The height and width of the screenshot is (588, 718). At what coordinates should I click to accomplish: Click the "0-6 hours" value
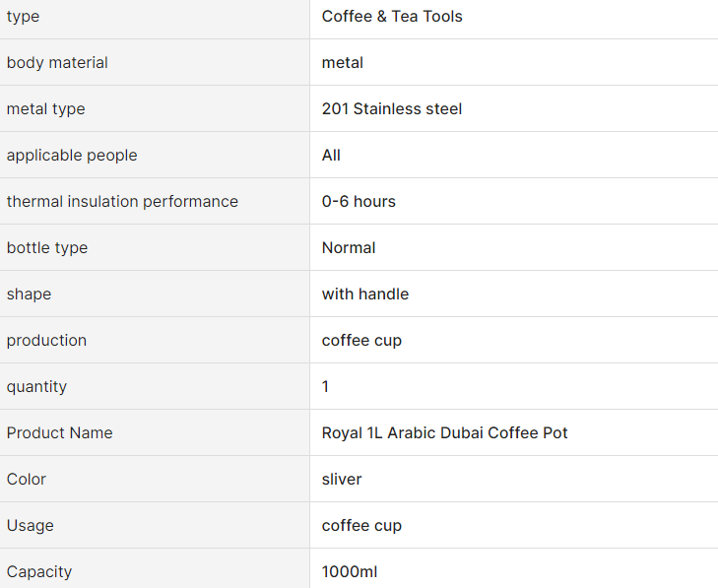click(359, 202)
